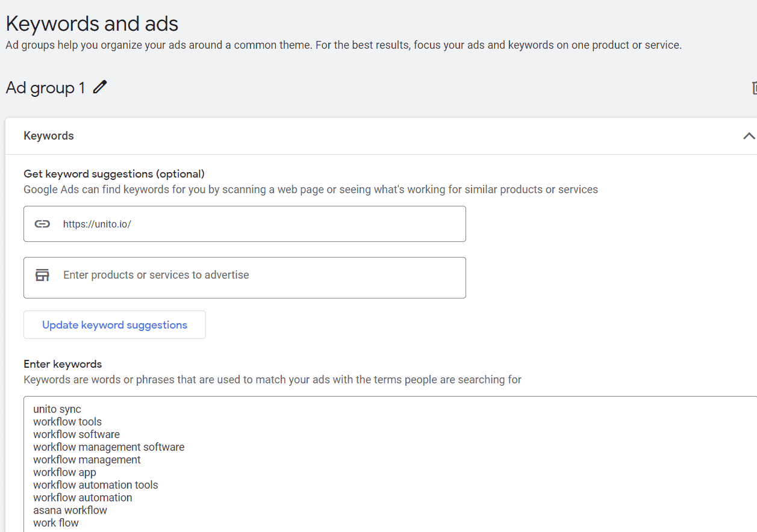Click the Update keyword suggestions button
Viewport: 757px width, 532px height.
coord(114,325)
